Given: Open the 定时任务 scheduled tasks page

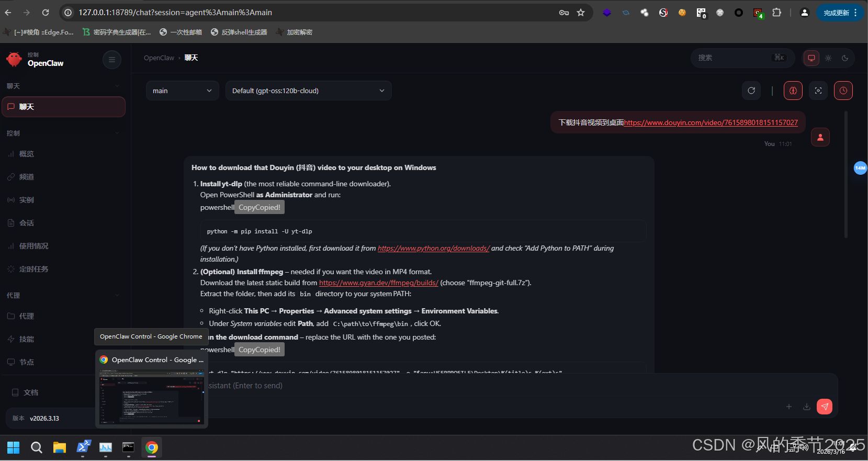Looking at the screenshot, I should pos(64,269).
